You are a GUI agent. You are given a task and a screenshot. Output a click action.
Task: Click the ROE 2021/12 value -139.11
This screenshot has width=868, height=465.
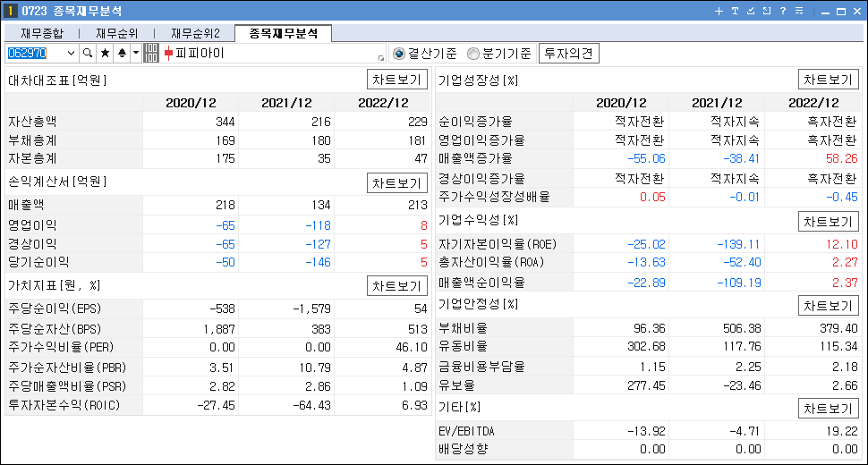(x=739, y=244)
